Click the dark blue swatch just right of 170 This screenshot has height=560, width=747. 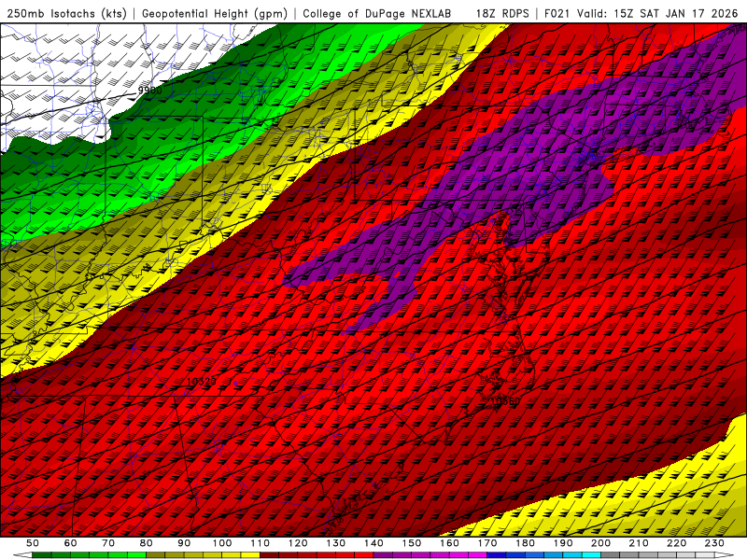coord(497,555)
